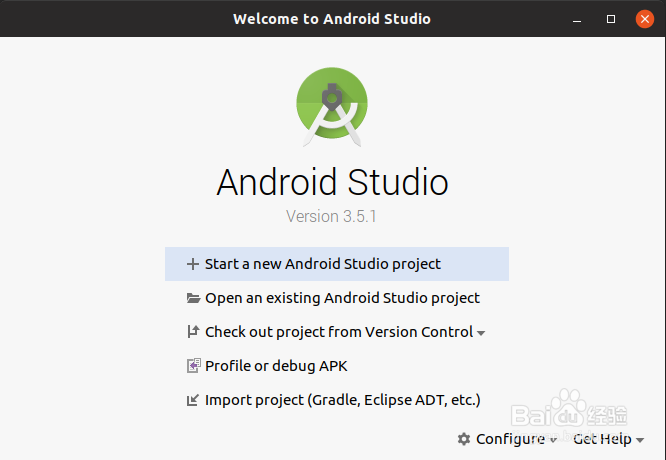
Task: Click the open folder icon
Action: [193, 298]
